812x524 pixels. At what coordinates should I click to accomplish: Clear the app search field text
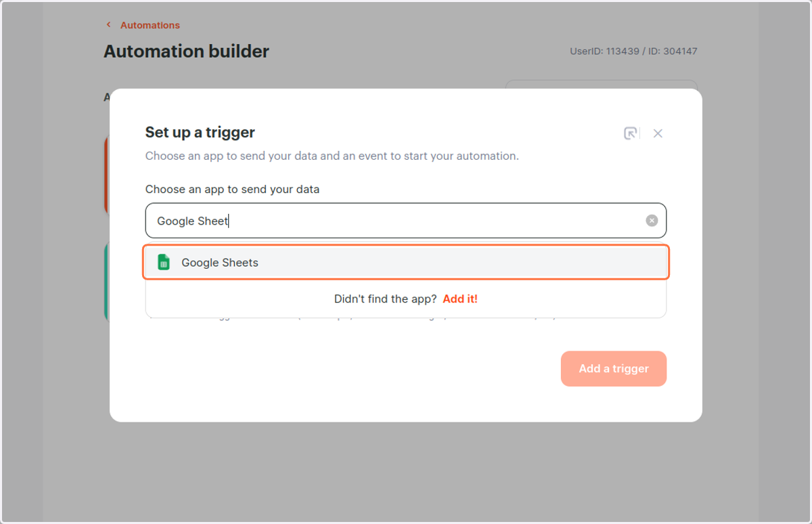[x=652, y=221]
